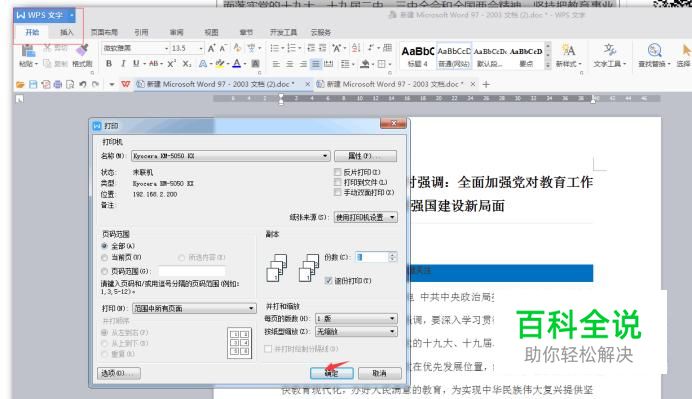The height and width of the screenshot is (399, 692).
Task: Increase font size with A+ icon
Action: pos(211,48)
